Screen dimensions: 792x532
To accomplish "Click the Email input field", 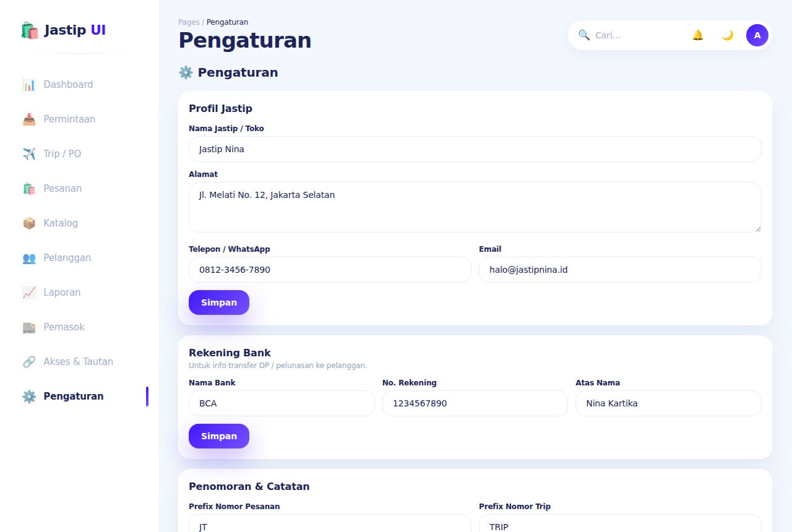I will [620, 270].
